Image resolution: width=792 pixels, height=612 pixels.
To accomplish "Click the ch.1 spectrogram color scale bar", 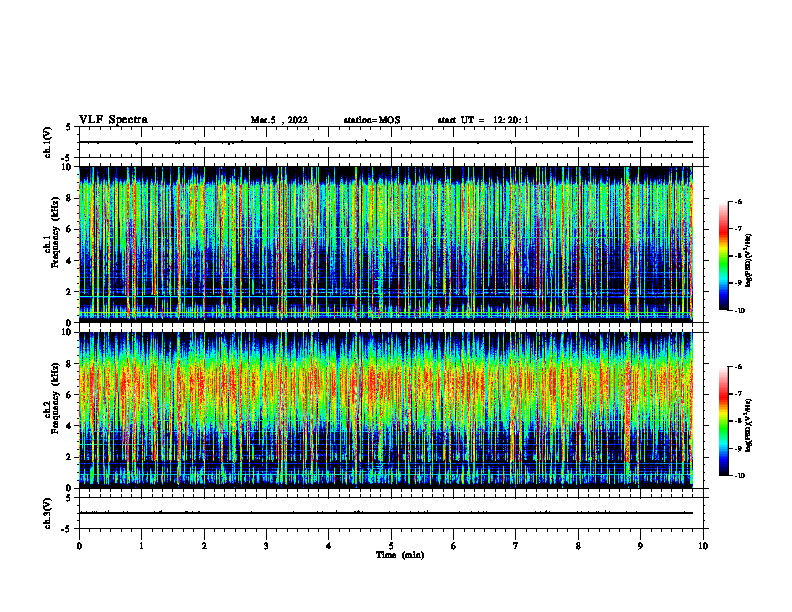I will coord(723,256).
